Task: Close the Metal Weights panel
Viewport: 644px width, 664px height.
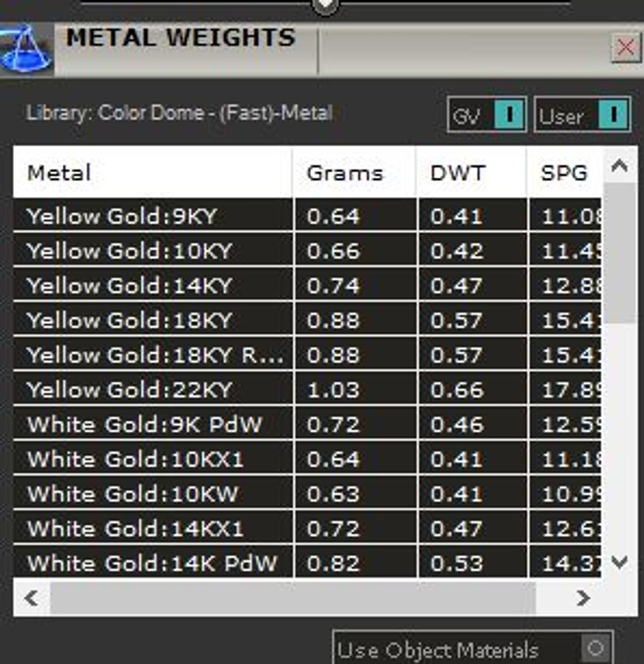Action: point(626,47)
